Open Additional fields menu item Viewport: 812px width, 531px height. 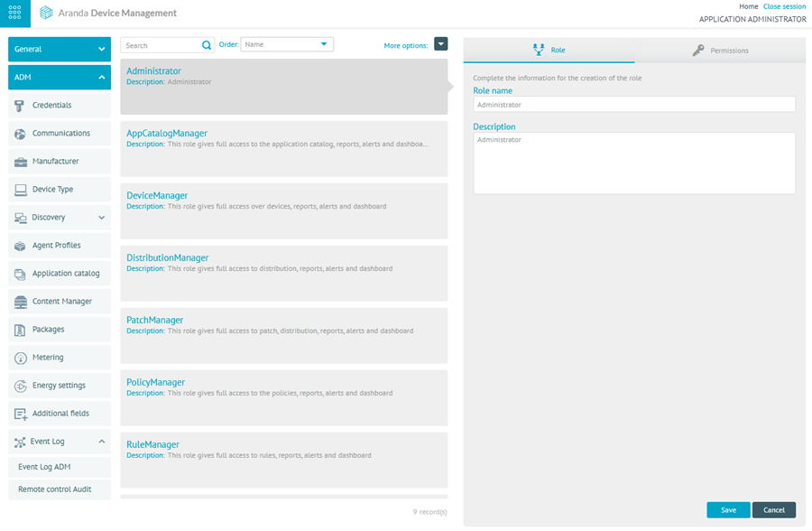60,414
